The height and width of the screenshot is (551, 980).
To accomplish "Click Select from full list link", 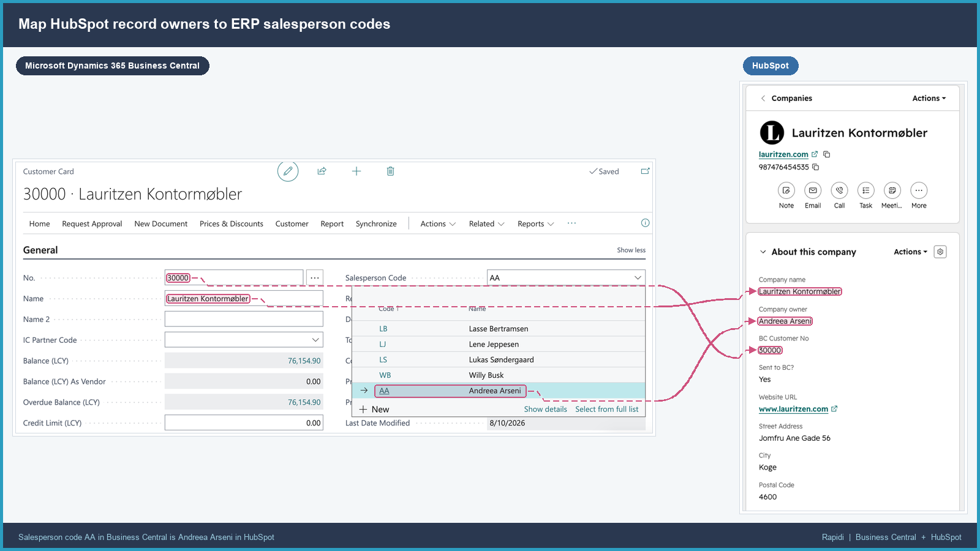I will click(606, 409).
